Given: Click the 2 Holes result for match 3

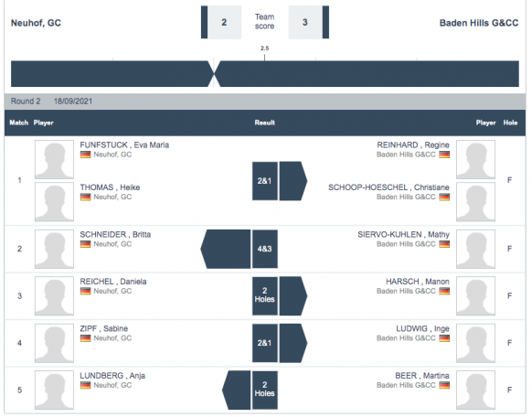Looking at the screenshot, I should point(265,295).
